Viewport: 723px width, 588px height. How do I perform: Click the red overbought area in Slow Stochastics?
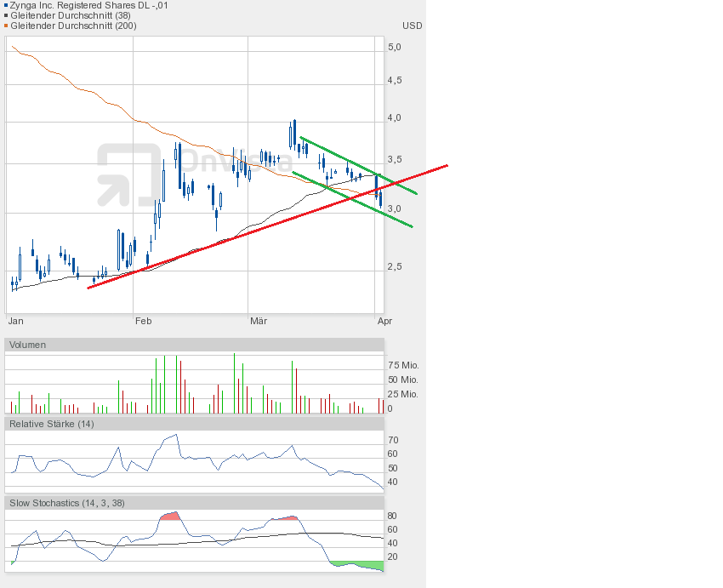(x=170, y=517)
